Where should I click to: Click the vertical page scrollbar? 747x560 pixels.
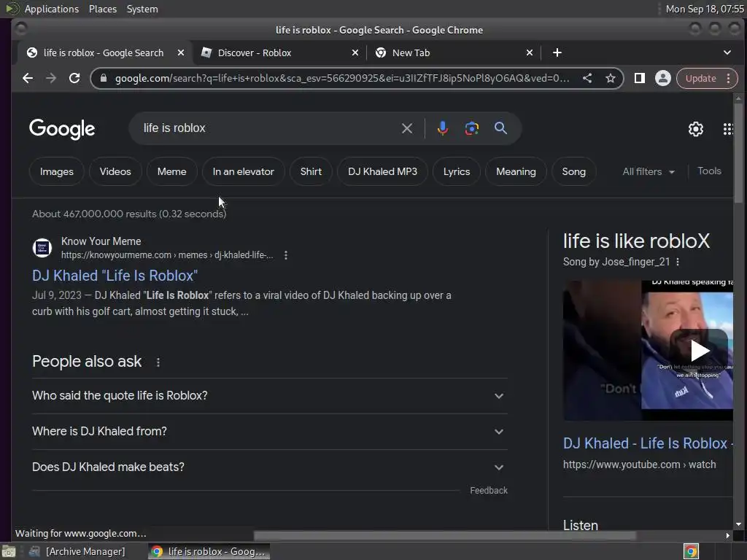pyautogui.click(x=738, y=152)
